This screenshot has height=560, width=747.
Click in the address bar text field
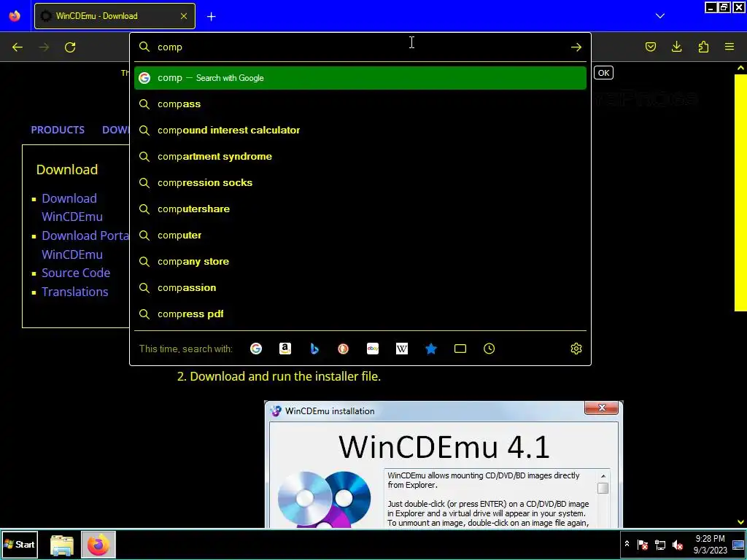(360, 47)
